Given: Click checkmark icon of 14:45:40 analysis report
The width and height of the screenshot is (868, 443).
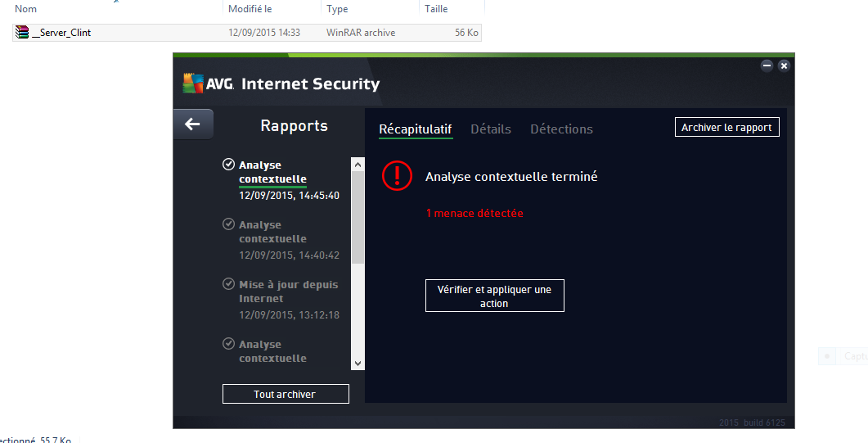Looking at the screenshot, I should [229, 165].
